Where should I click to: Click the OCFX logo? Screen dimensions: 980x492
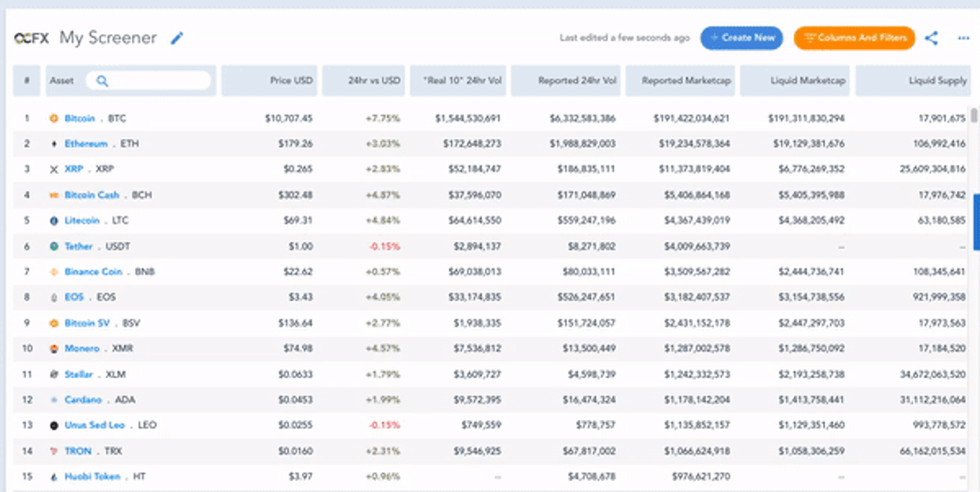click(x=31, y=38)
